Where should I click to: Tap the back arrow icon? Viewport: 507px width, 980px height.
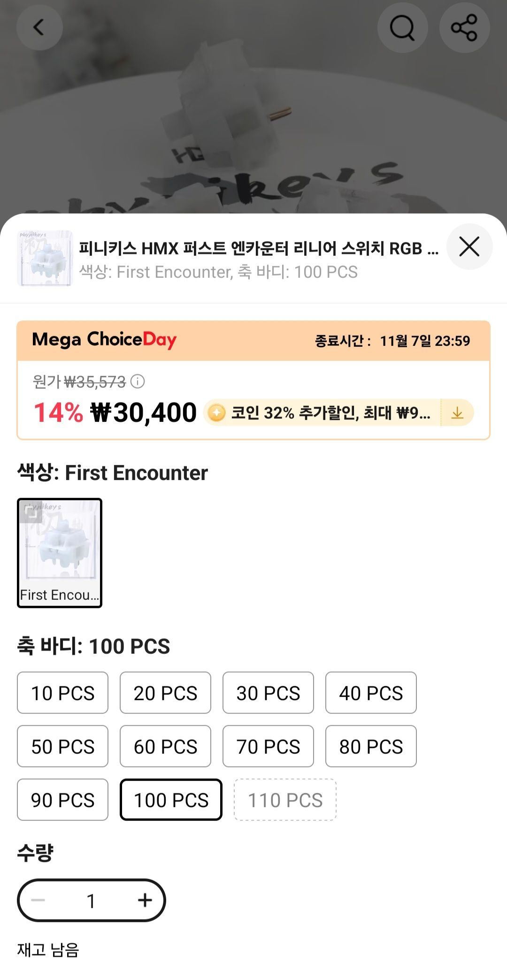coord(39,28)
